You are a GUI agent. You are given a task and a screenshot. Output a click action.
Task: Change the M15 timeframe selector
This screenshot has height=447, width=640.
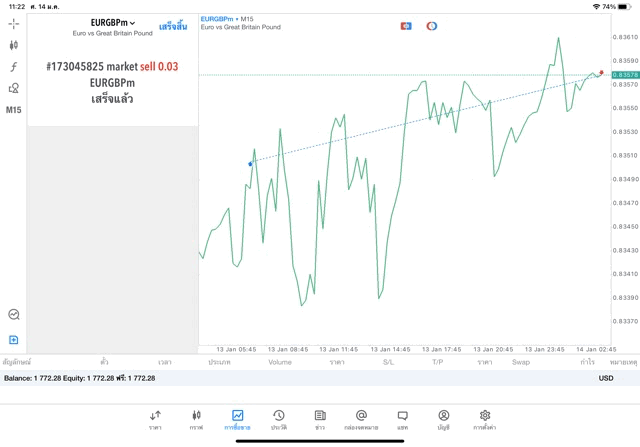[x=13, y=110]
